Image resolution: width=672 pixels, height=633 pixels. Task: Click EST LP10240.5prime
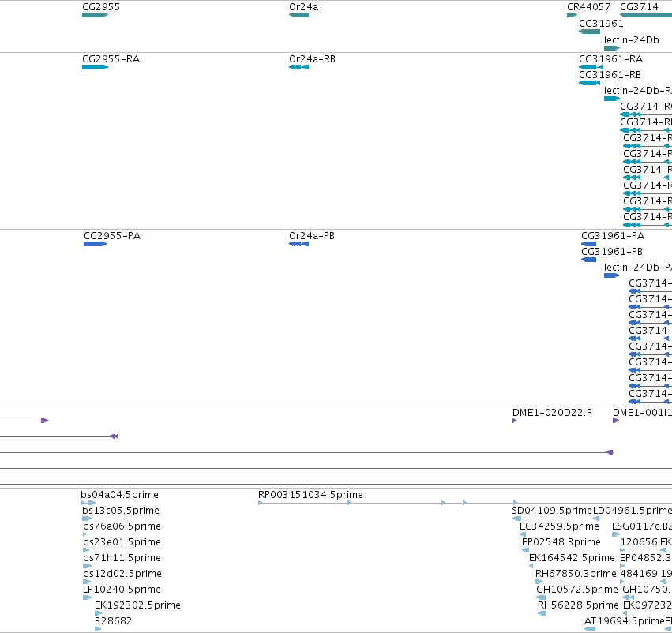[122, 590]
